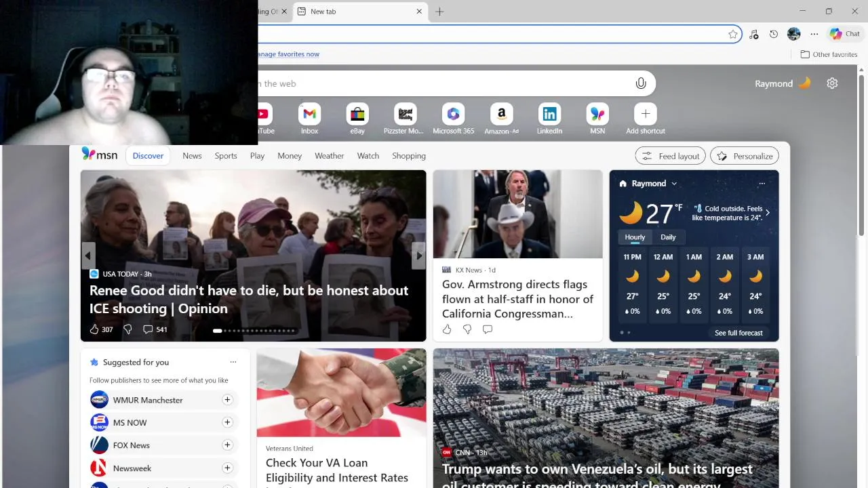Open browser history icon
The image size is (868, 488).
click(x=774, y=34)
